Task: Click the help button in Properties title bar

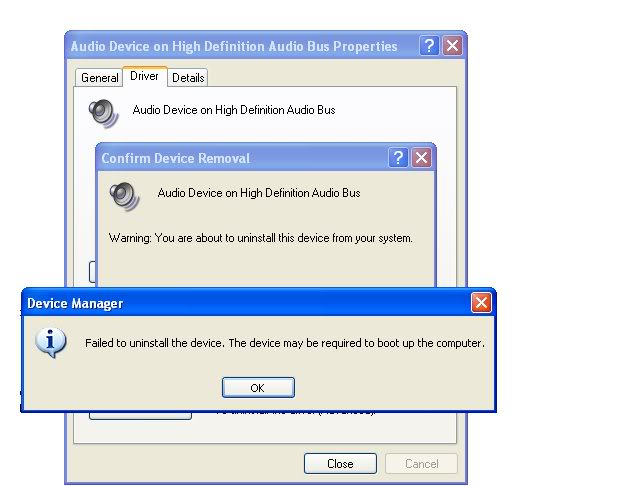Action: pyautogui.click(x=429, y=46)
